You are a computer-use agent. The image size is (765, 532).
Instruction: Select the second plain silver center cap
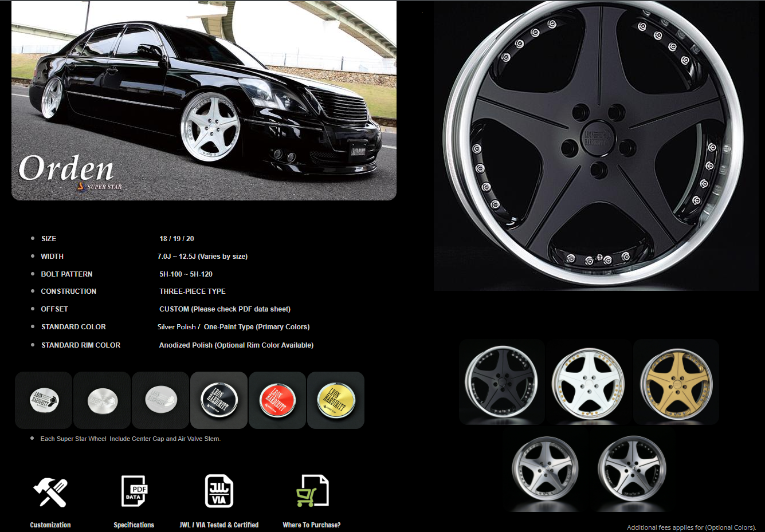point(102,400)
